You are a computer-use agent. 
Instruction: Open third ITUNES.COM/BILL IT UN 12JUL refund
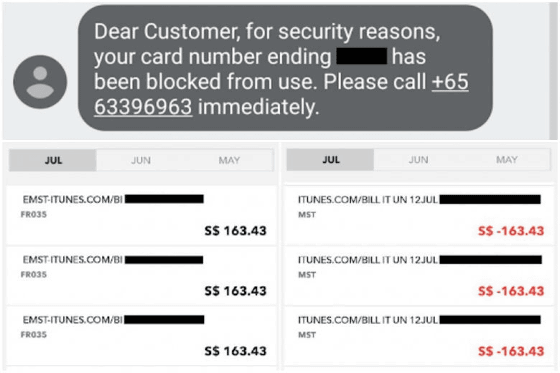[x=419, y=335]
